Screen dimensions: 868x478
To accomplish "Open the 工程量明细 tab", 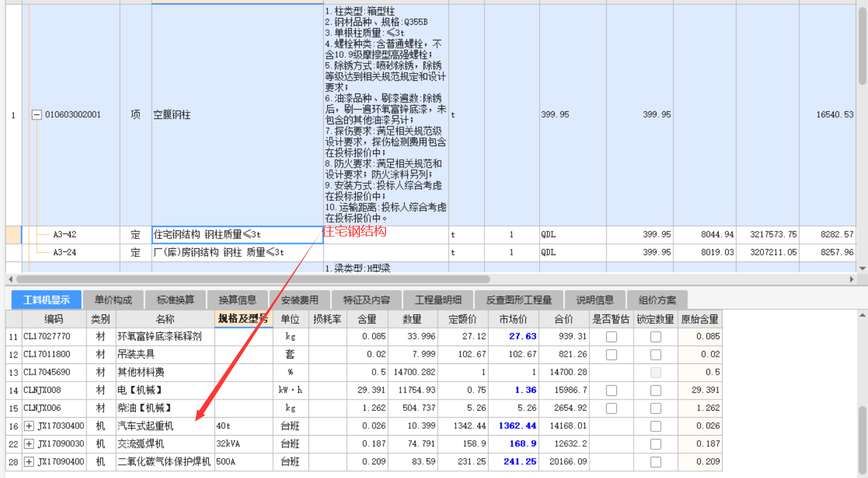I will [x=438, y=300].
